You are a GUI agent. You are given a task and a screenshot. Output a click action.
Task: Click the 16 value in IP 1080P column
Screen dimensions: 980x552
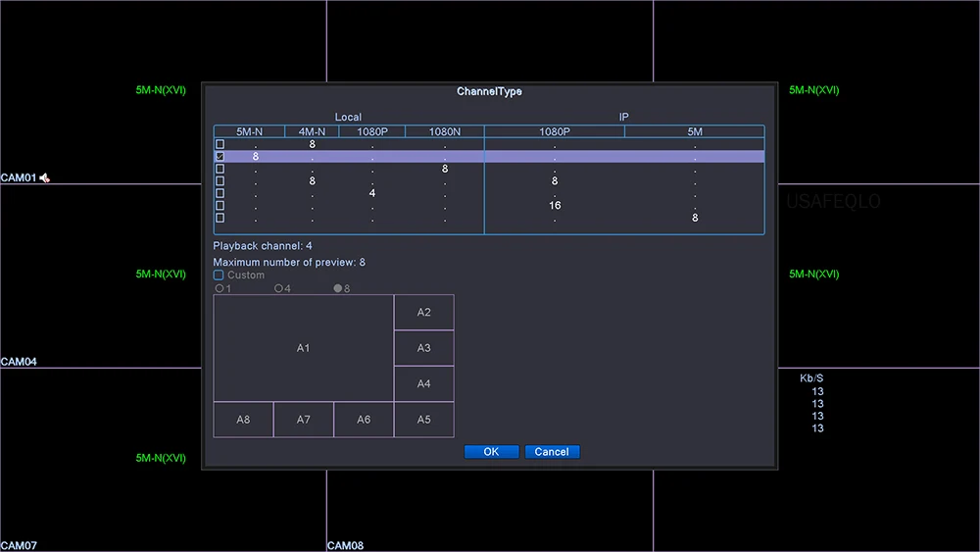pyautogui.click(x=555, y=206)
